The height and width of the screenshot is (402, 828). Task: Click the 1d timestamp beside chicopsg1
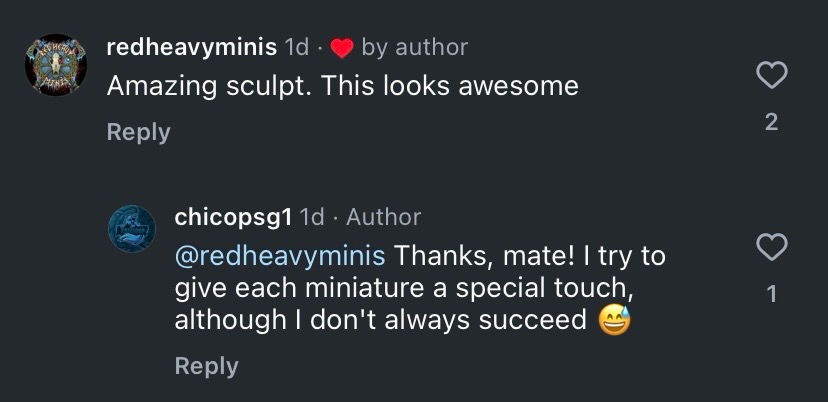coord(313,217)
